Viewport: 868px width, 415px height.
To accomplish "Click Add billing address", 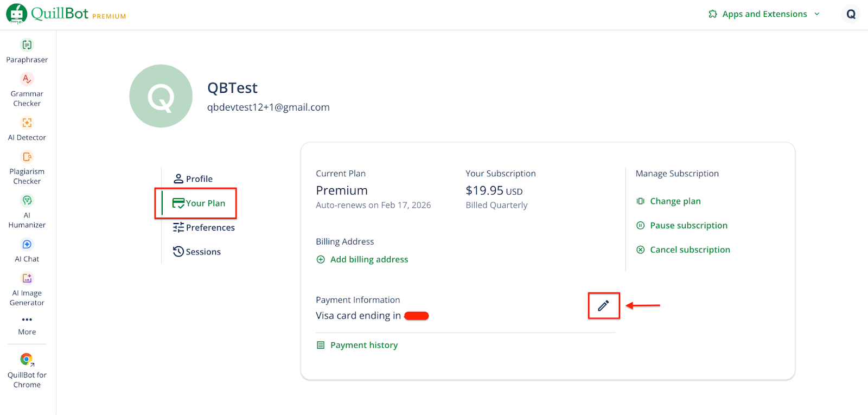I will coord(368,259).
